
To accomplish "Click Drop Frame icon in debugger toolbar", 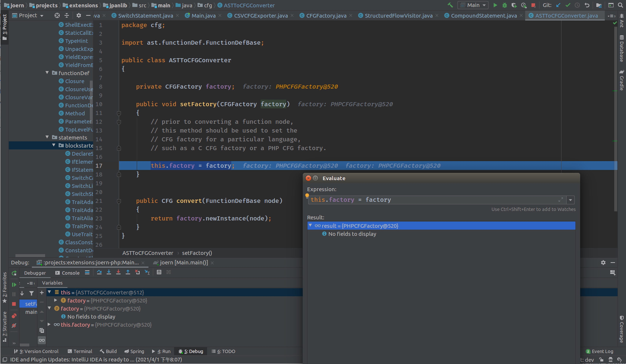I will 137,272.
